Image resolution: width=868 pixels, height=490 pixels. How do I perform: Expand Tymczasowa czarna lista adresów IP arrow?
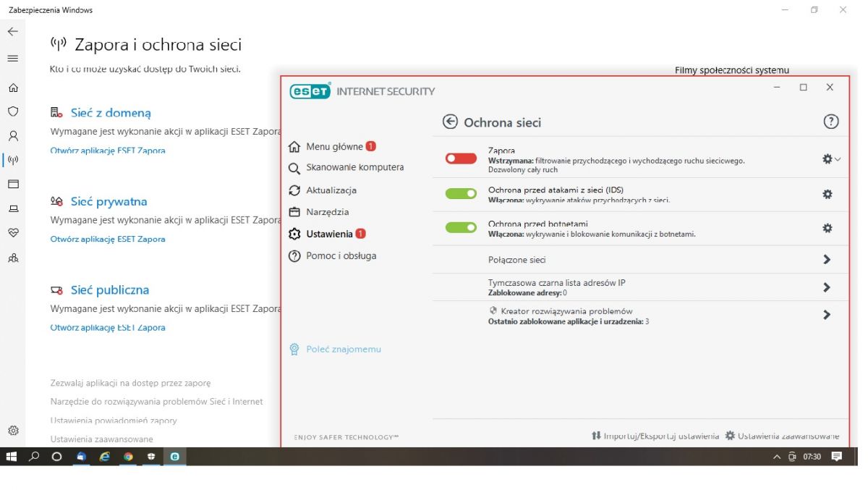point(827,287)
